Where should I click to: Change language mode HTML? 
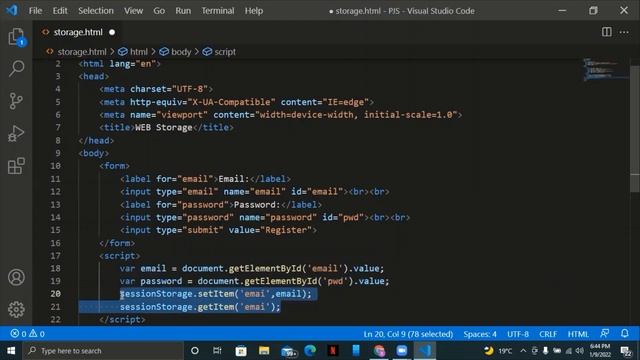coord(578,334)
